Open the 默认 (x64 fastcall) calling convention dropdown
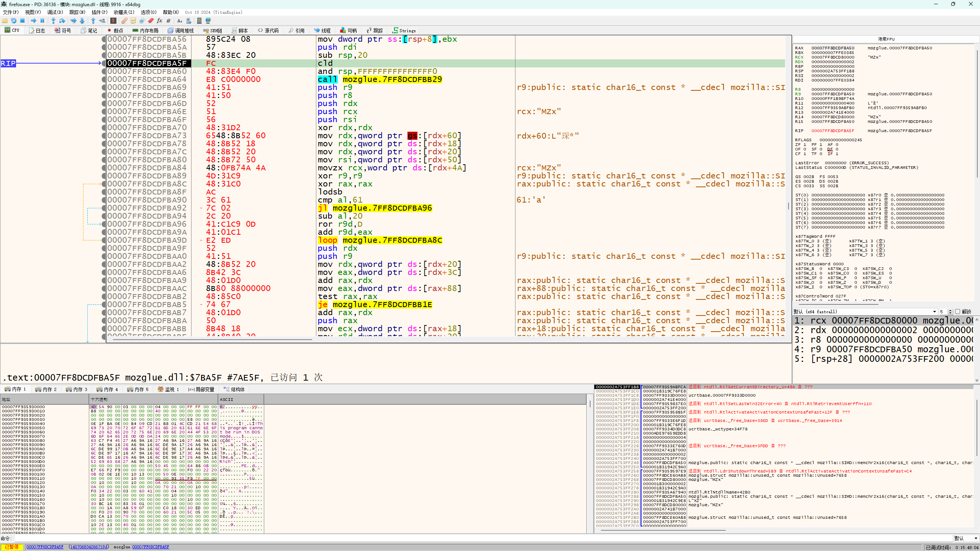The height and width of the screenshot is (551, 980). (x=865, y=312)
